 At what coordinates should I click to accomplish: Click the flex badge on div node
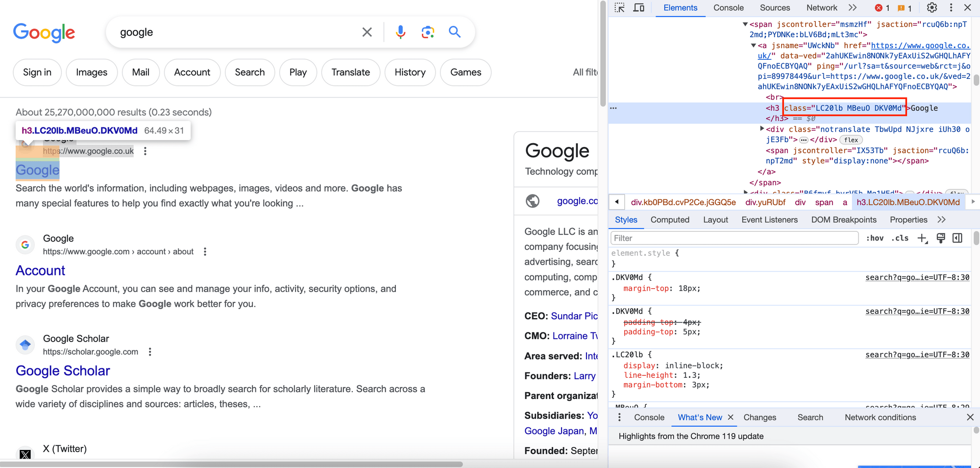[x=851, y=140]
